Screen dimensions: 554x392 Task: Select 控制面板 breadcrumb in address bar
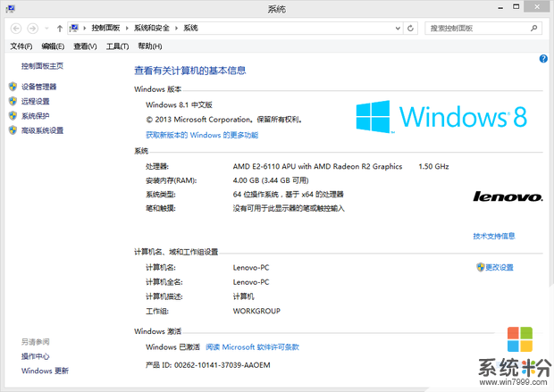click(x=105, y=28)
